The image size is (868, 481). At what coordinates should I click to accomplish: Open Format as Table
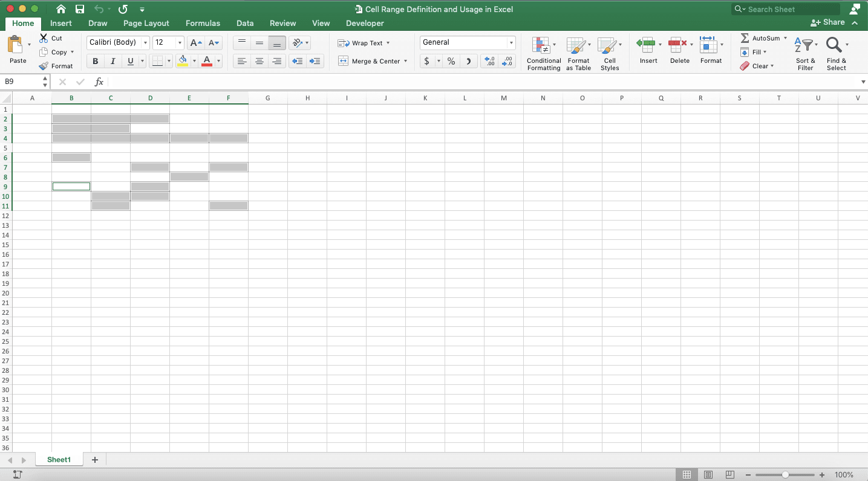point(578,54)
